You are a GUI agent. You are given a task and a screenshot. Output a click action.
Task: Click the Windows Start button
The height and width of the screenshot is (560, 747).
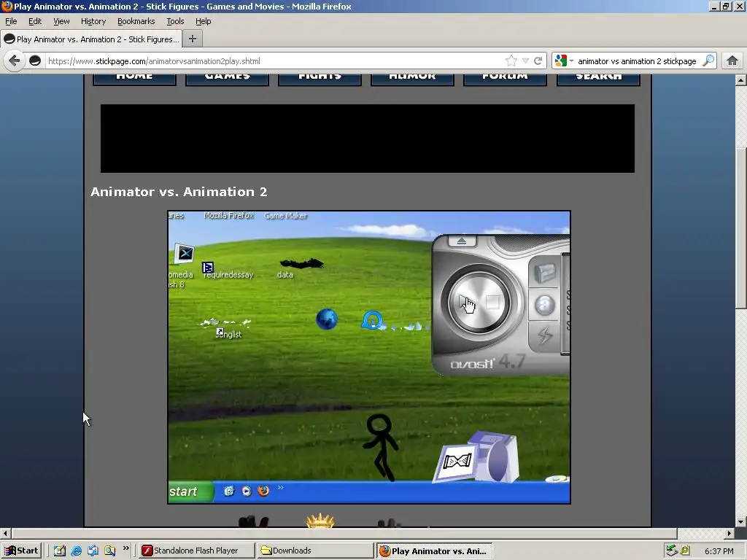pos(21,551)
